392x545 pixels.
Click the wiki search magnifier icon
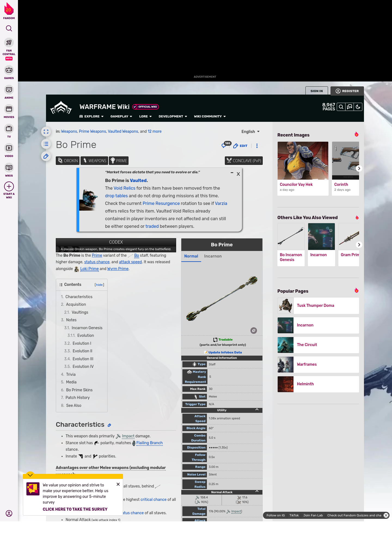341,107
